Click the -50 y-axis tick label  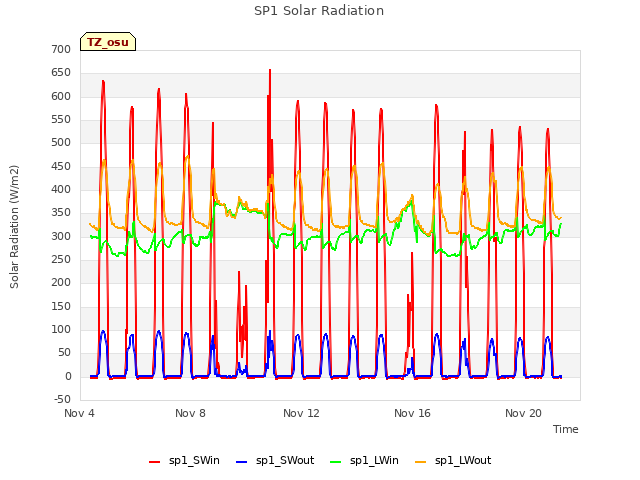[x=62, y=399]
